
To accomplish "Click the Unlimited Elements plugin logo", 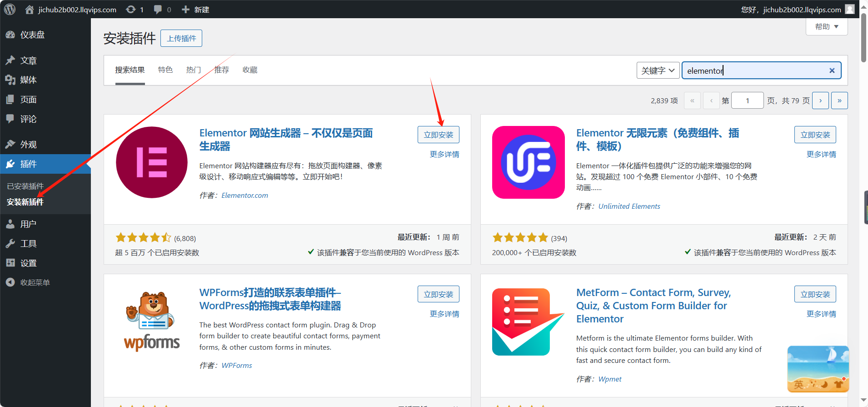I will tap(529, 162).
